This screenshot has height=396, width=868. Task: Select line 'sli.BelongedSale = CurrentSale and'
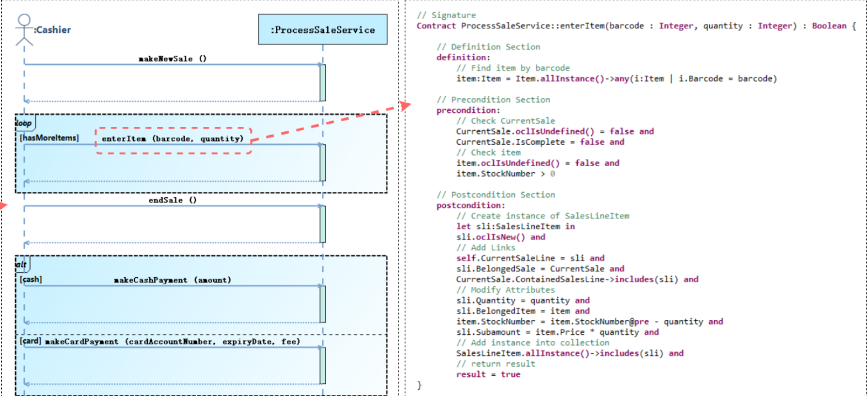point(540,269)
